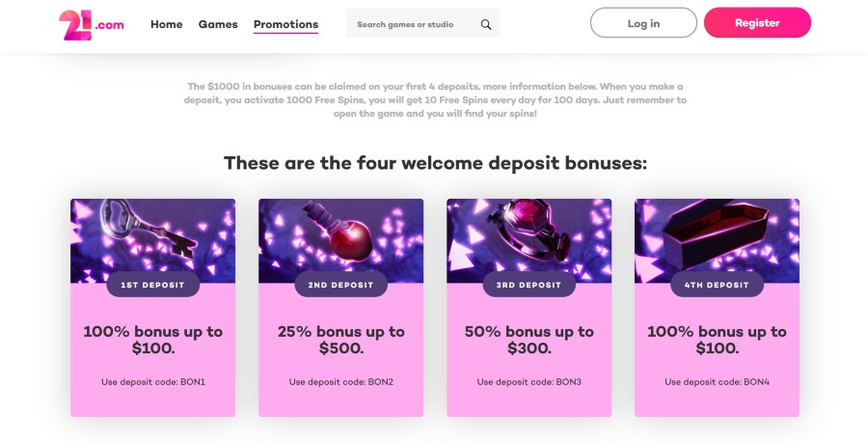Click the 2ND DEPOSIT badge

coord(340,284)
